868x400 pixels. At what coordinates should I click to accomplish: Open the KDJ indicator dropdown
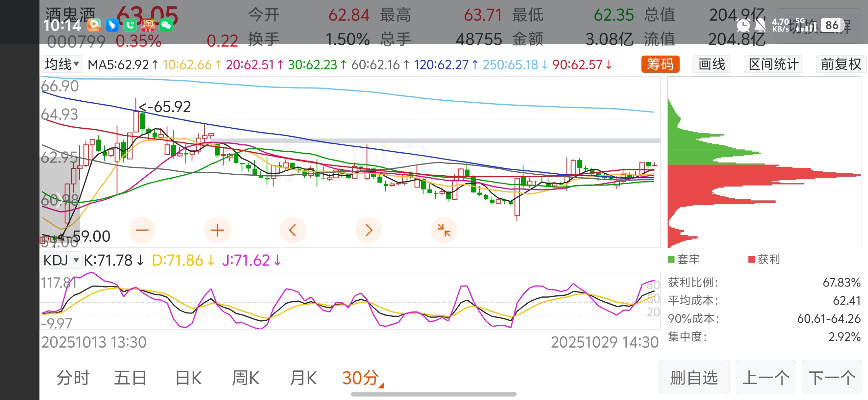pyautogui.click(x=61, y=260)
